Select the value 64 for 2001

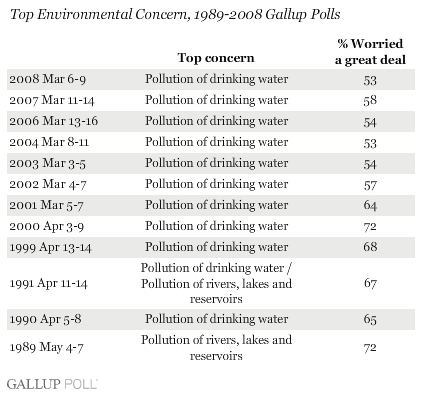[370, 205]
